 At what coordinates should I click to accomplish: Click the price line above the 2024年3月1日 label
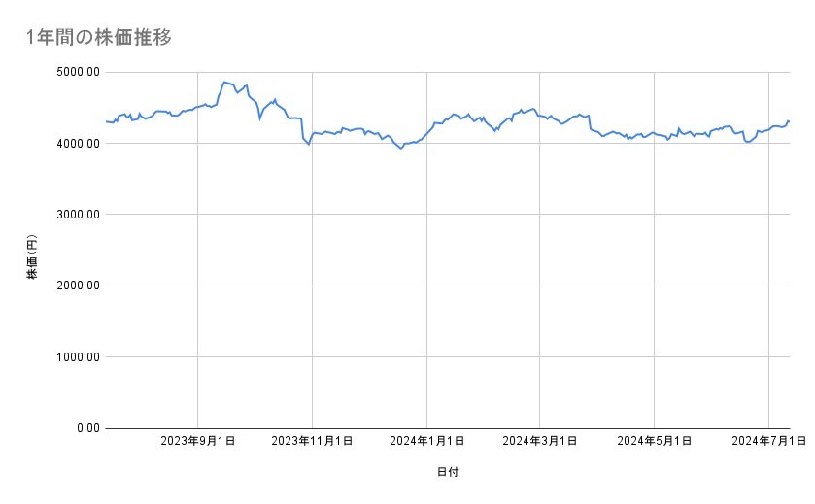(x=539, y=115)
